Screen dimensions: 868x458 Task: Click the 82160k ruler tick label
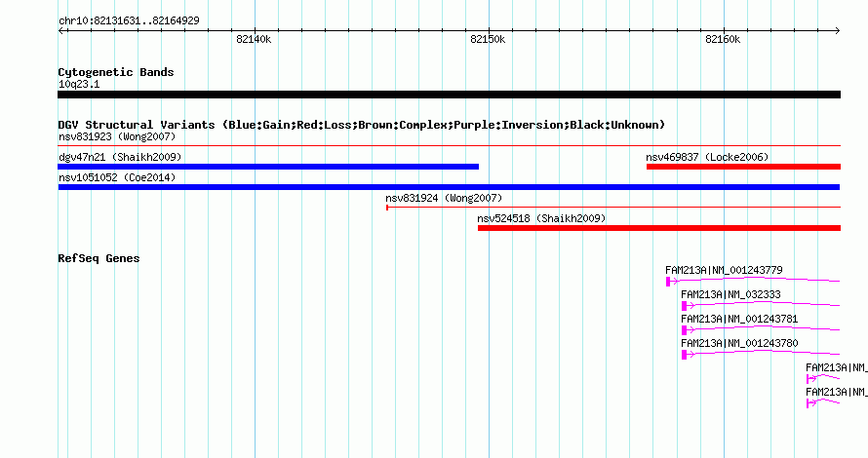pyautogui.click(x=723, y=39)
